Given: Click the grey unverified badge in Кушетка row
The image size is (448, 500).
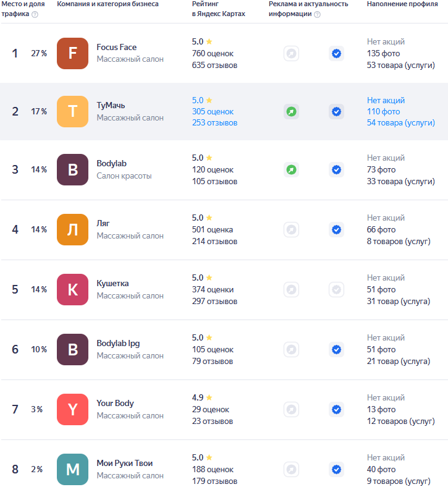Looking at the screenshot, I should [336, 289].
